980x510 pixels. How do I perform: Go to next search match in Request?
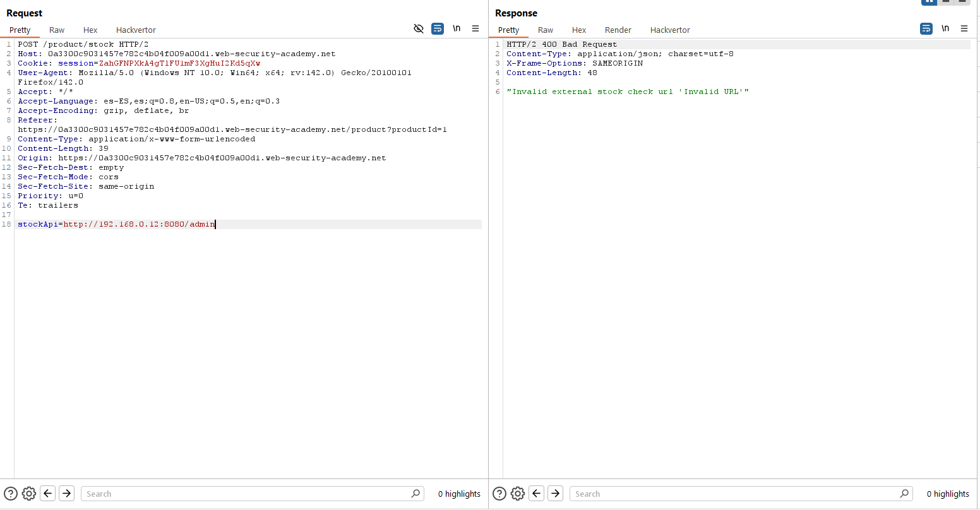pos(66,494)
